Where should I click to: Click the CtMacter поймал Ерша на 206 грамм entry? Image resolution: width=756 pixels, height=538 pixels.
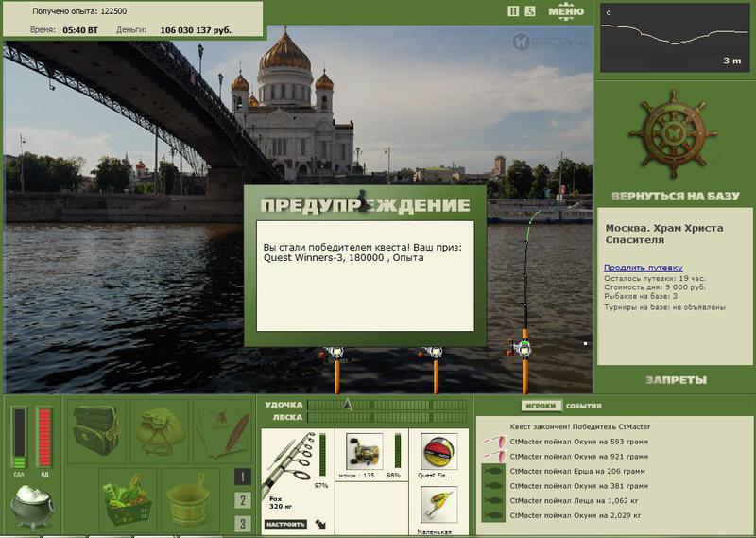click(x=577, y=471)
